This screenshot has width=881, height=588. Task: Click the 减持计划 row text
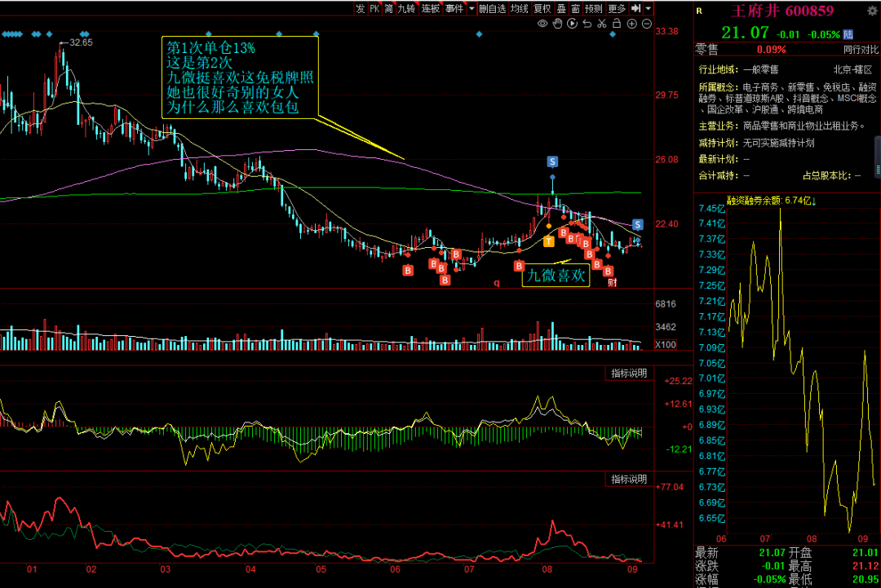tap(756, 143)
